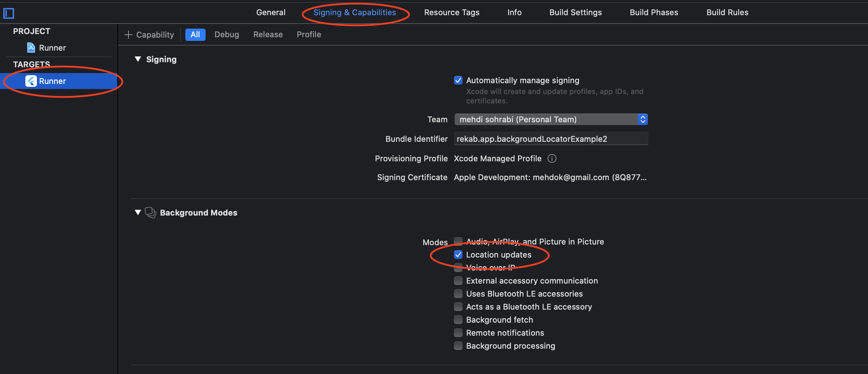The width and height of the screenshot is (868, 374).
Task: Open the Team dropdown menu
Action: [551, 119]
